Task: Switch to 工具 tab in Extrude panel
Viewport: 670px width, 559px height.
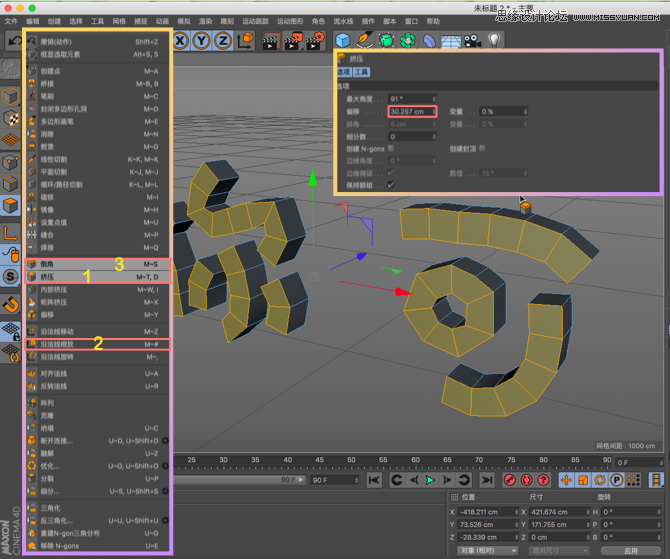Action: (361, 72)
